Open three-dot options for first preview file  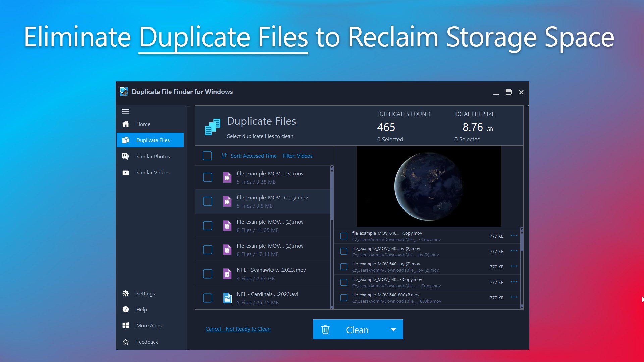click(514, 236)
